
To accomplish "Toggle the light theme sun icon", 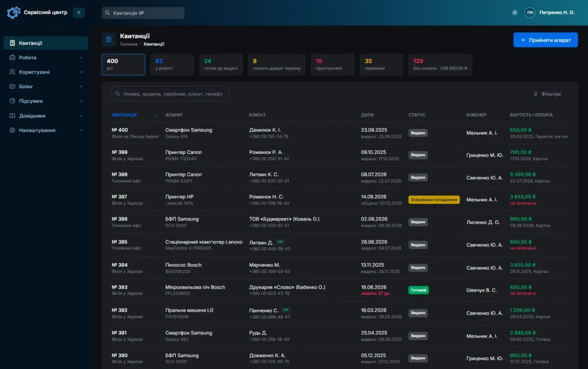I will pos(514,13).
